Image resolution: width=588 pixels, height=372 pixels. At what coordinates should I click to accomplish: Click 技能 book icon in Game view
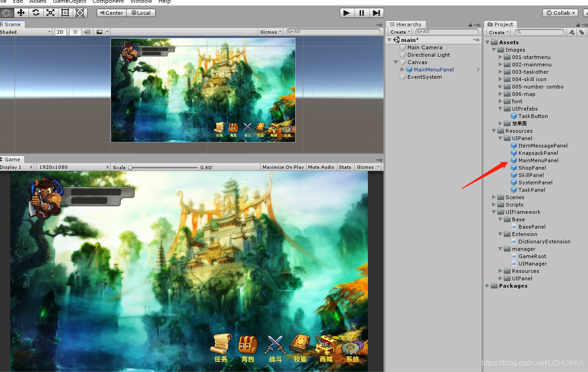tap(300, 343)
